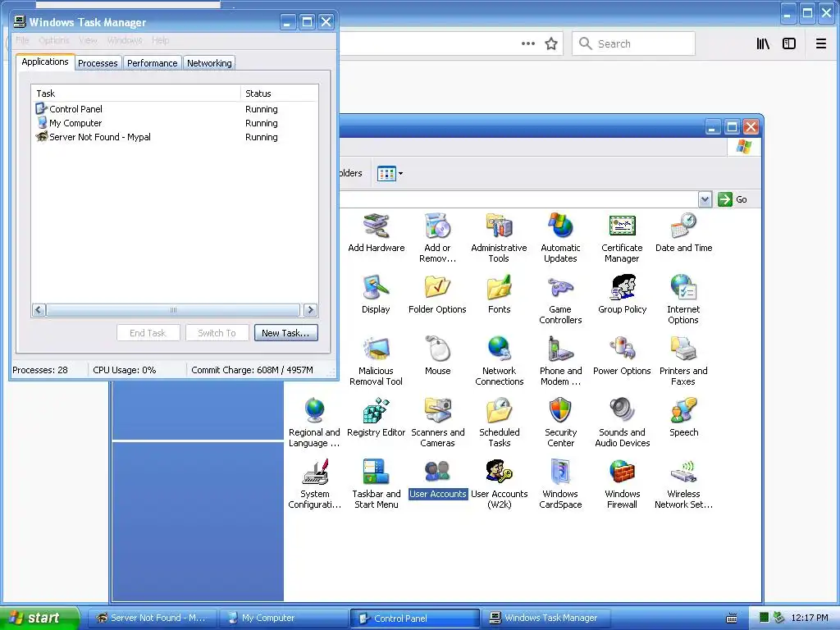Image resolution: width=840 pixels, height=630 pixels.
Task: Click task list scroll right arrow
Action: pos(310,309)
